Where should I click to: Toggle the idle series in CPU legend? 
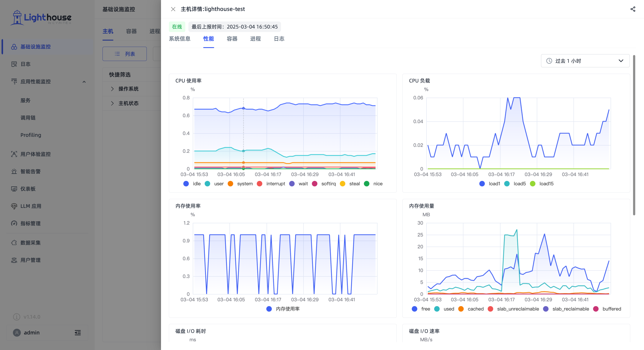pos(192,184)
